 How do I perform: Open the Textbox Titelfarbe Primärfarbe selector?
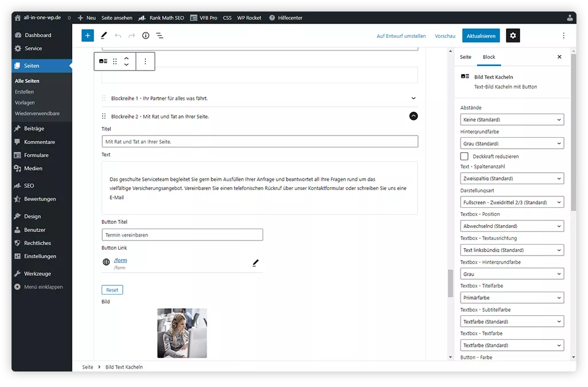511,297
